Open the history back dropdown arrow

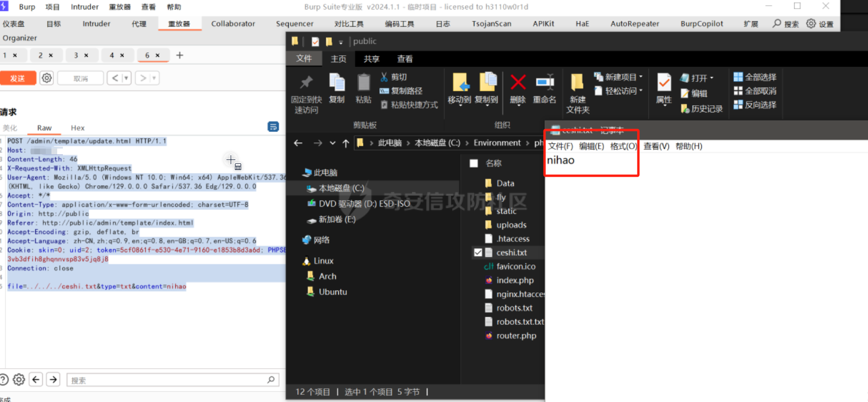pyautogui.click(x=126, y=78)
